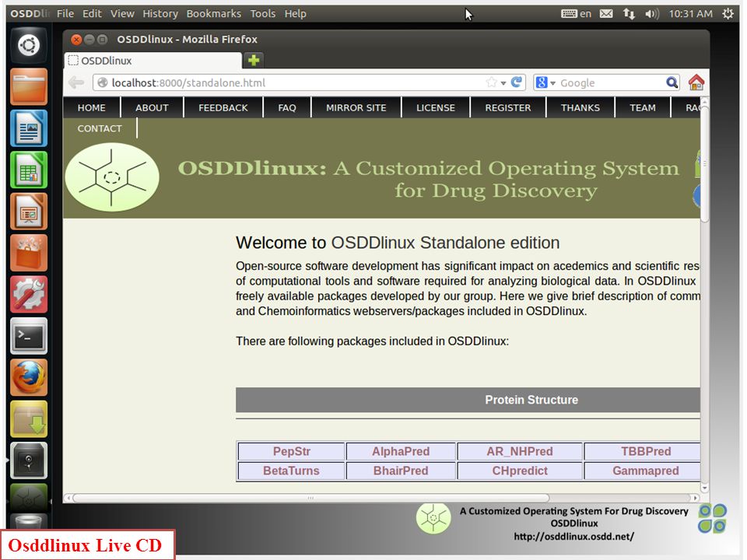
Task: Open the mail envelope indicator
Action: click(606, 14)
